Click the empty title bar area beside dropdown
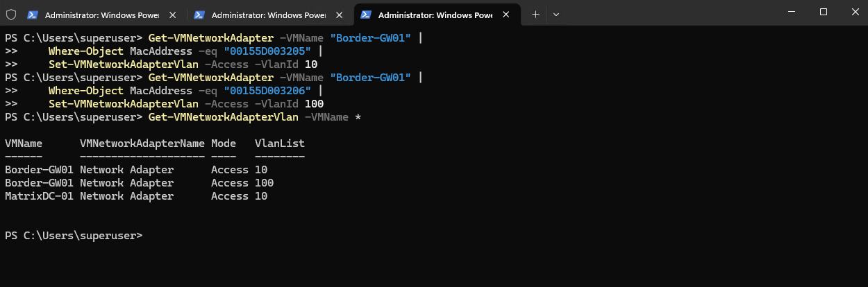 click(667, 12)
